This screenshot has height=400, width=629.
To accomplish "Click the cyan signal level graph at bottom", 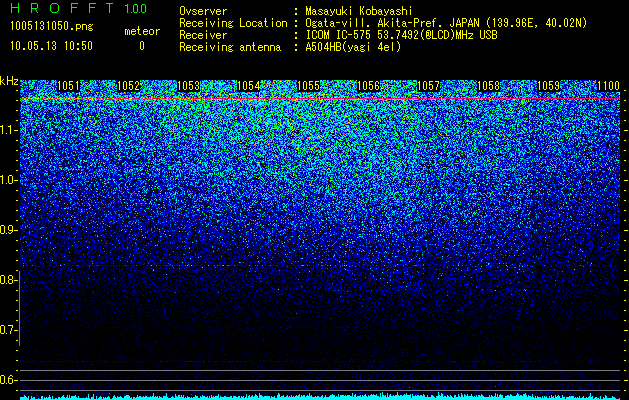I will point(320,397).
